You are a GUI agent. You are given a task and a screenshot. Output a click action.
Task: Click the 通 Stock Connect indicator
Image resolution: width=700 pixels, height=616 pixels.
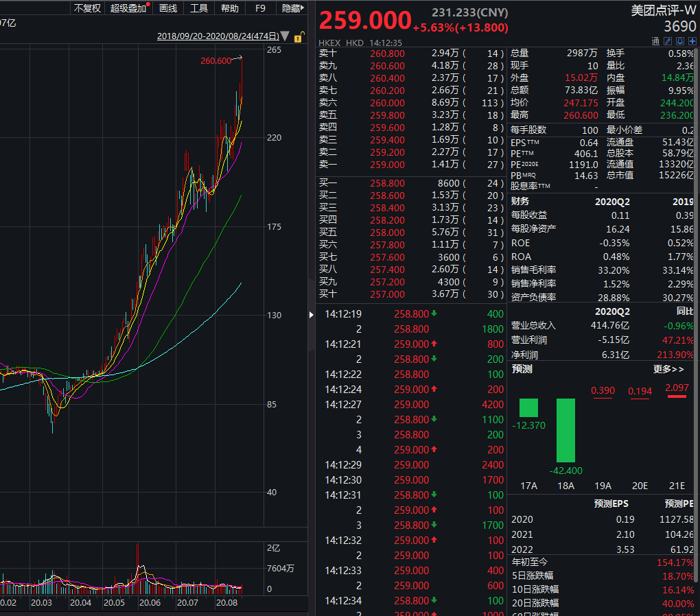tap(655, 42)
